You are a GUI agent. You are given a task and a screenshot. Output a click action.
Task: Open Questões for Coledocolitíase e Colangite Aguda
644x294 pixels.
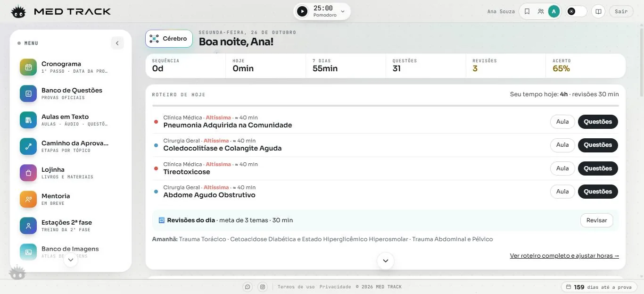(x=598, y=145)
